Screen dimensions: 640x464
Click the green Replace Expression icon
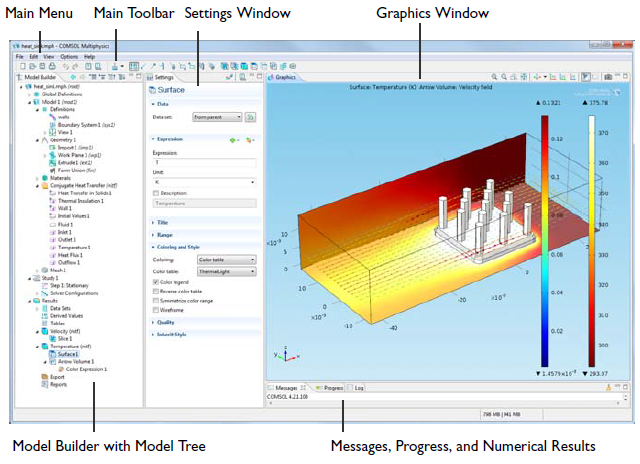click(233, 140)
